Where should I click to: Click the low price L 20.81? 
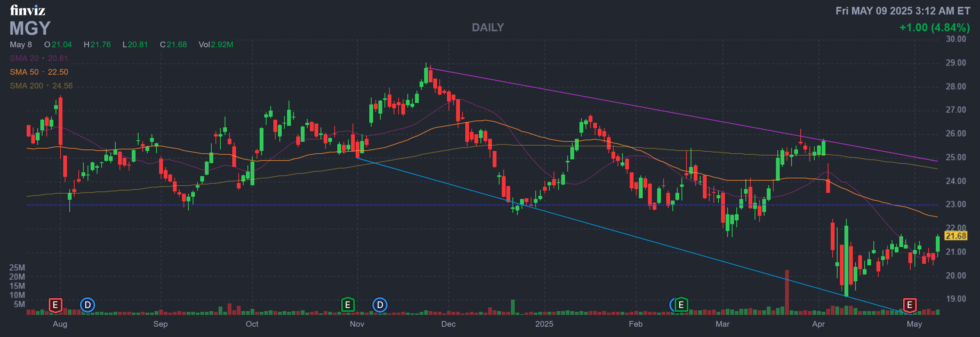[135, 45]
